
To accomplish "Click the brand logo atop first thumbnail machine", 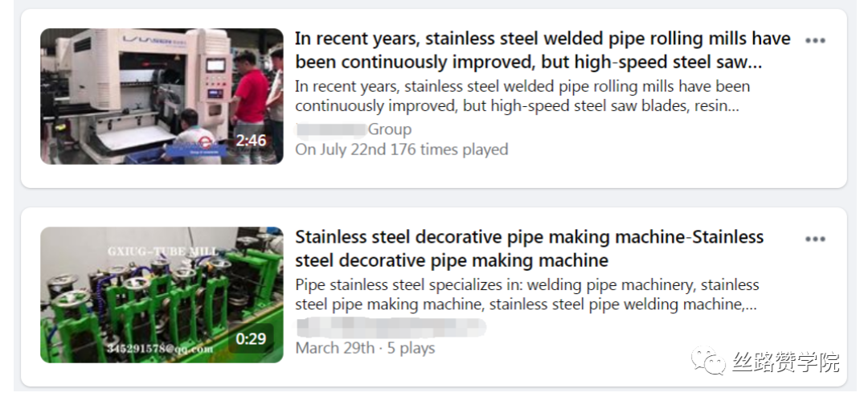I will pos(112,40).
